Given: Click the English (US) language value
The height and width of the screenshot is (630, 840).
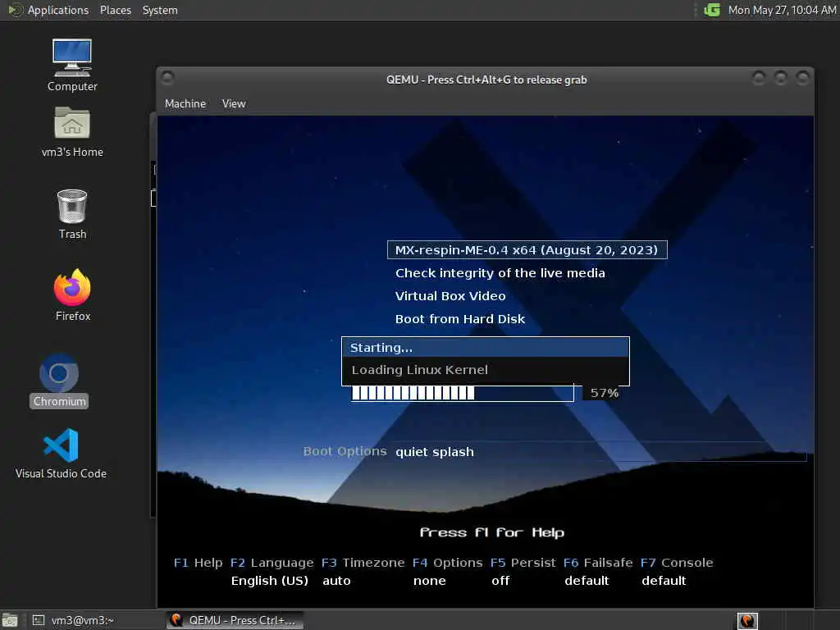Looking at the screenshot, I should point(269,581).
